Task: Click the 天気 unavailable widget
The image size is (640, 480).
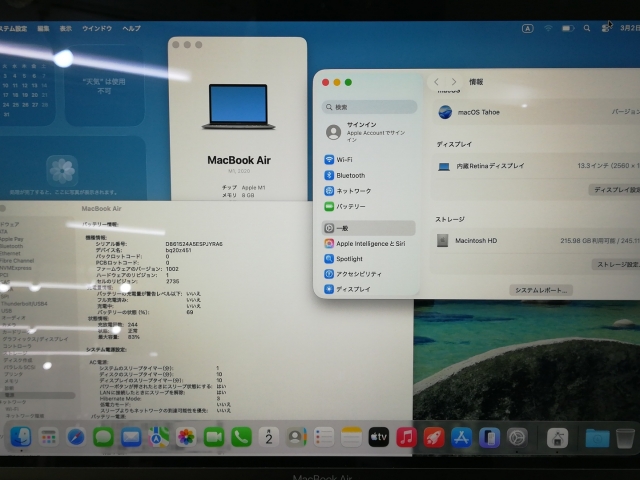Action: tap(104, 86)
